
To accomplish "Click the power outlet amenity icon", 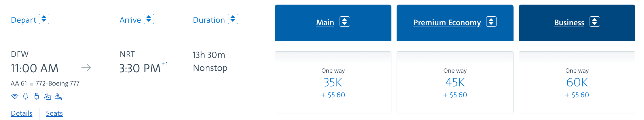I will click(x=26, y=96).
